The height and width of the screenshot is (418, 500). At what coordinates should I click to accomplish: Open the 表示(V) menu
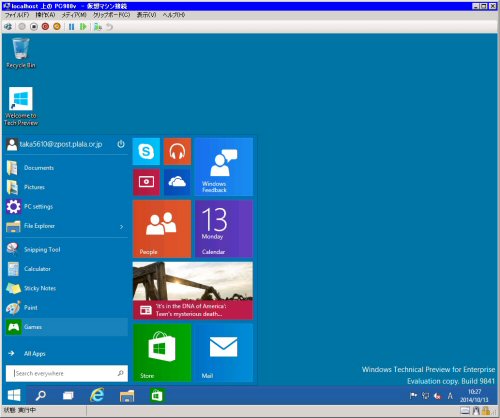(x=146, y=15)
